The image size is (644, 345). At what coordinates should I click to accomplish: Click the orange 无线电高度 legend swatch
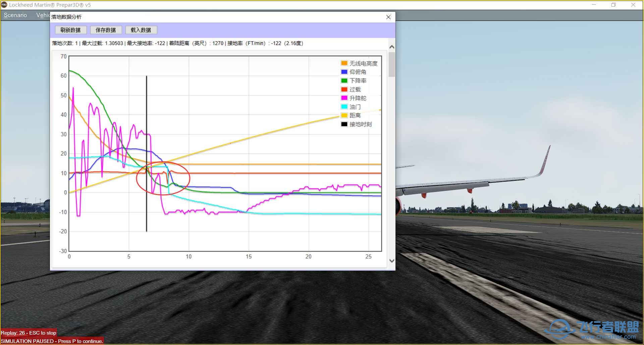click(344, 63)
